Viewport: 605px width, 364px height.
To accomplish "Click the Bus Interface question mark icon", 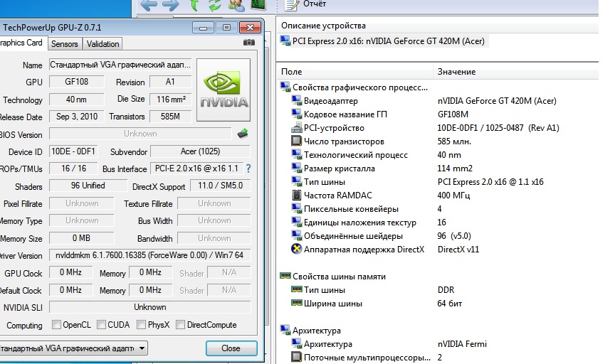I will [248, 168].
